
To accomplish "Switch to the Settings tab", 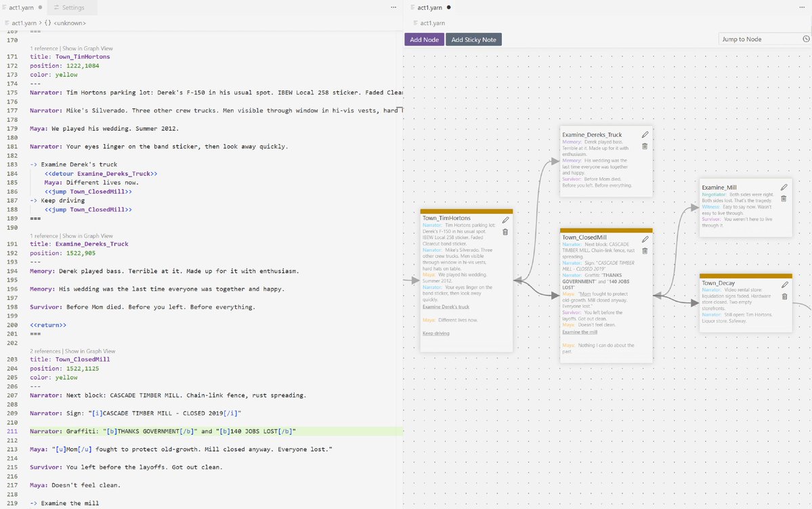I will point(72,7).
